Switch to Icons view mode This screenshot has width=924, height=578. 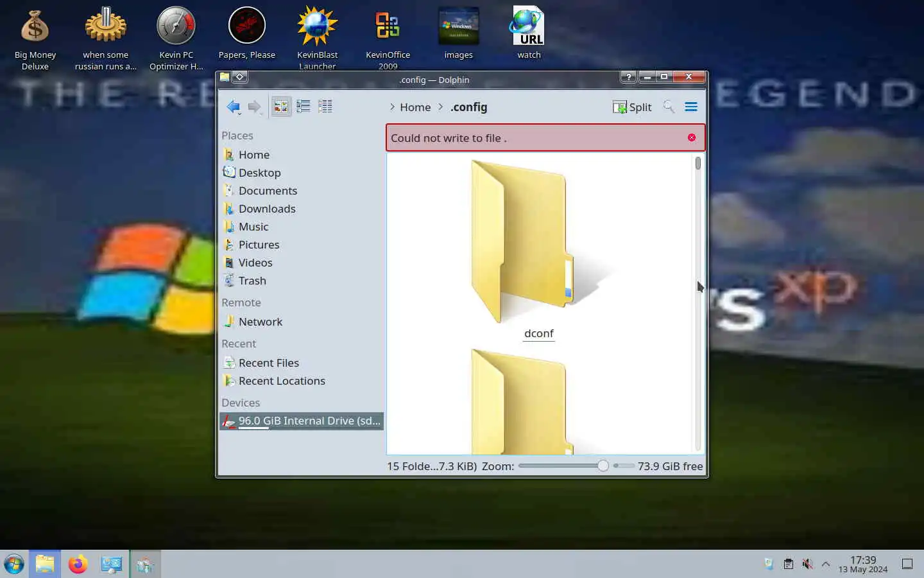click(x=281, y=107)
